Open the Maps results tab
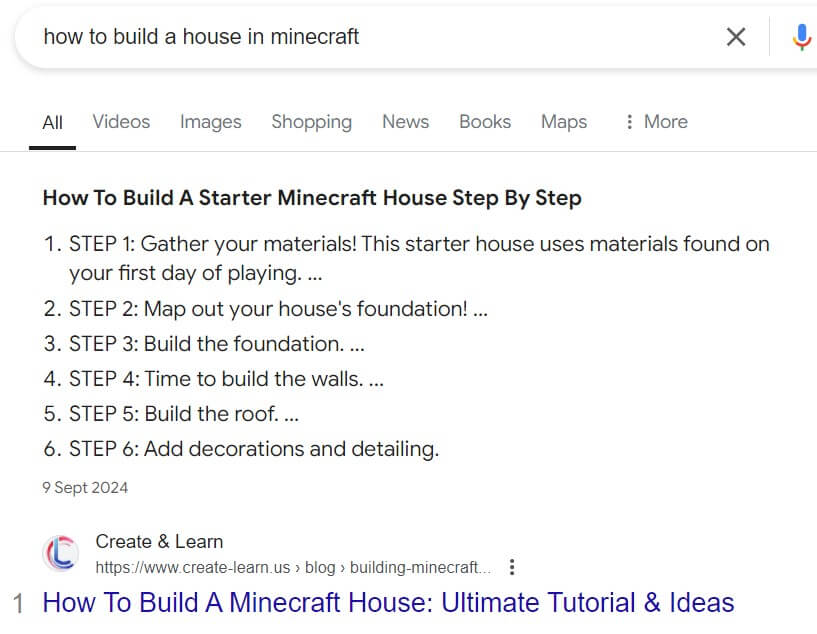The width and height of the screenshot is (817, 634). pyautogui.click(x=563, y=121)
